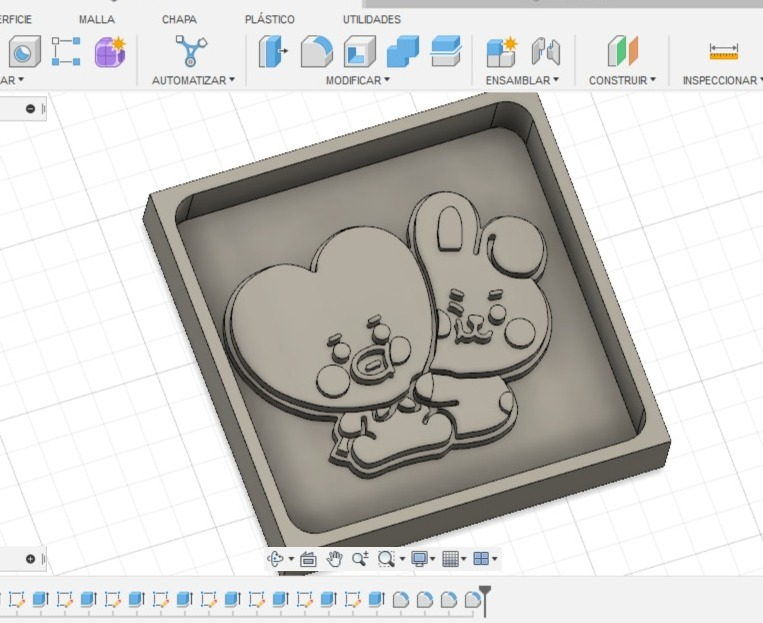
Task: Select the Measure ruler tool
Action: tap(724, 52)
